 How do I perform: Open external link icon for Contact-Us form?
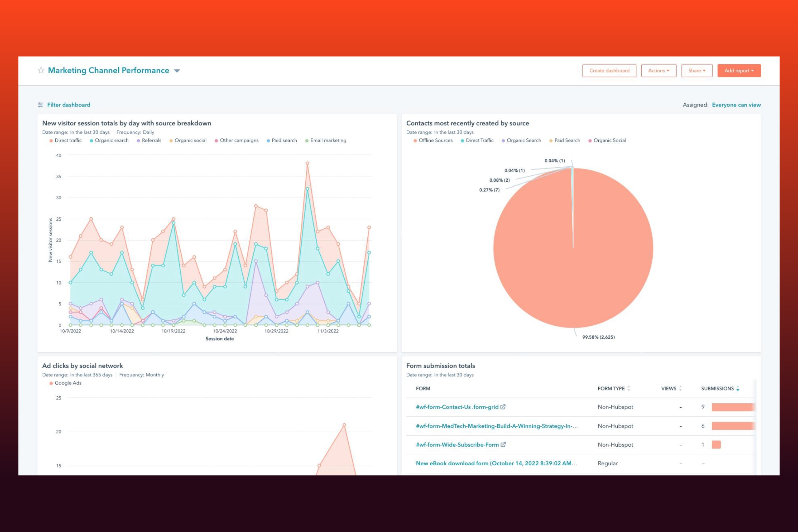pos(503,407)
